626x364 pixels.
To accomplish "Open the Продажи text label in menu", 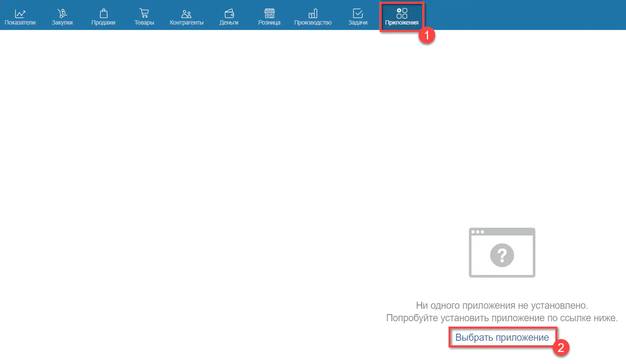I will (103, 23).
